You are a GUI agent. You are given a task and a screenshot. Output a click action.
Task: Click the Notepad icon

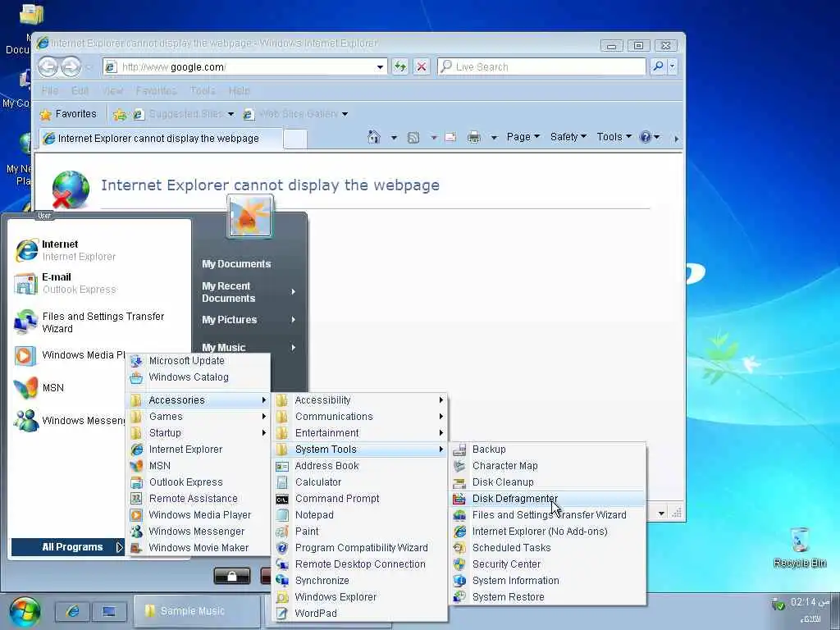(x=282, y=515)
